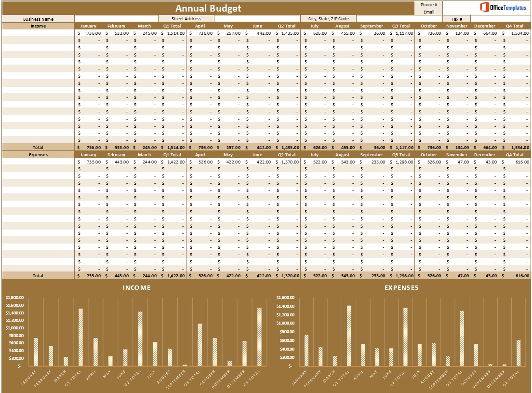Click the Income section header
Screen dimensions: 532x393
(38, 26)
